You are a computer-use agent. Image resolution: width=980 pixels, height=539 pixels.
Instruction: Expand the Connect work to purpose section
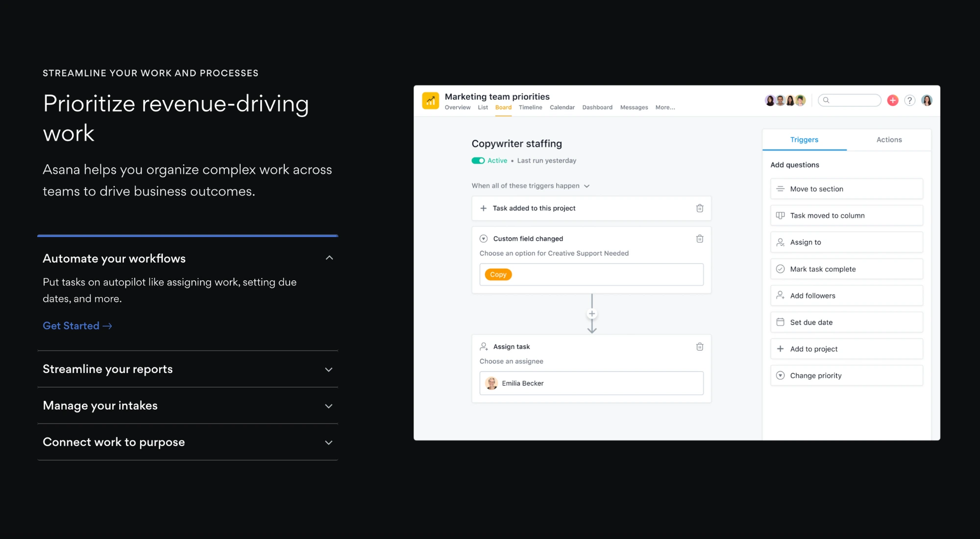[x=188, y=441]
